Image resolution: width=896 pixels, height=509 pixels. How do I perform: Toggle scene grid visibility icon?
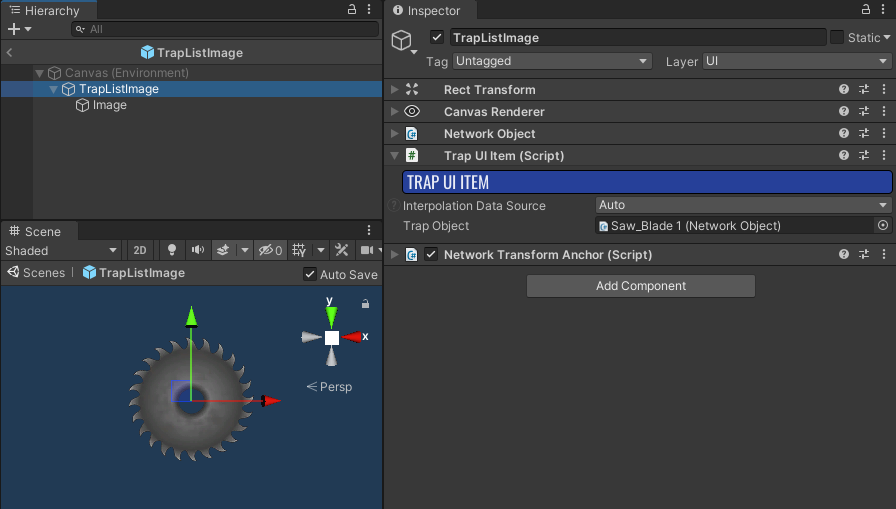(299, 250)
